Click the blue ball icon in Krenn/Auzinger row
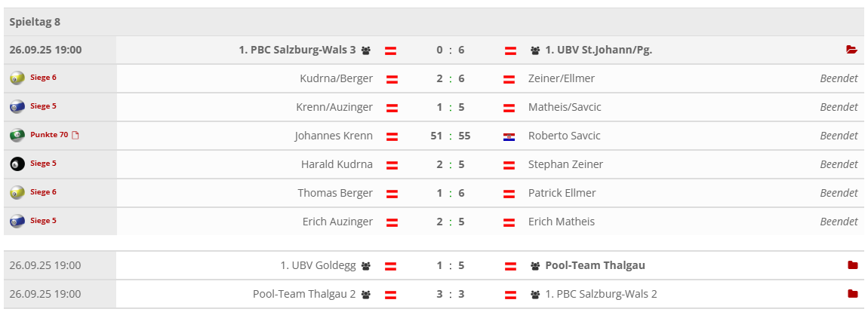This screenshot has height=312, width=868. (17, 107)
